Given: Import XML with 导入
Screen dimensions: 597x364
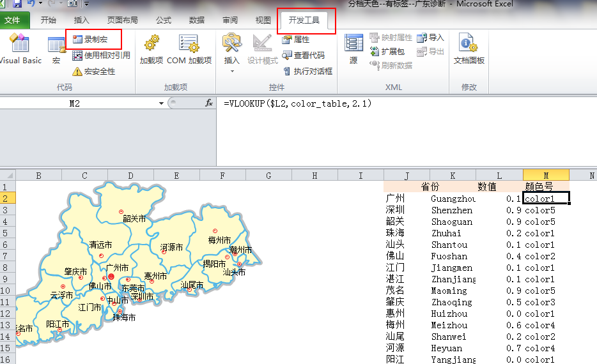Looking at the screenshot, I should coord(430,37).
